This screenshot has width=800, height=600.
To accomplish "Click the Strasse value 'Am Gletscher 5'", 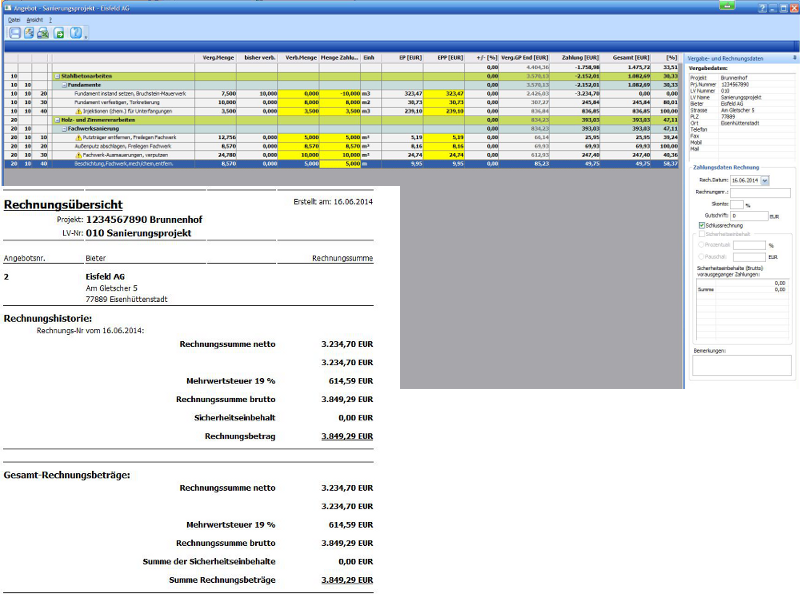I will tap(737, 110).
